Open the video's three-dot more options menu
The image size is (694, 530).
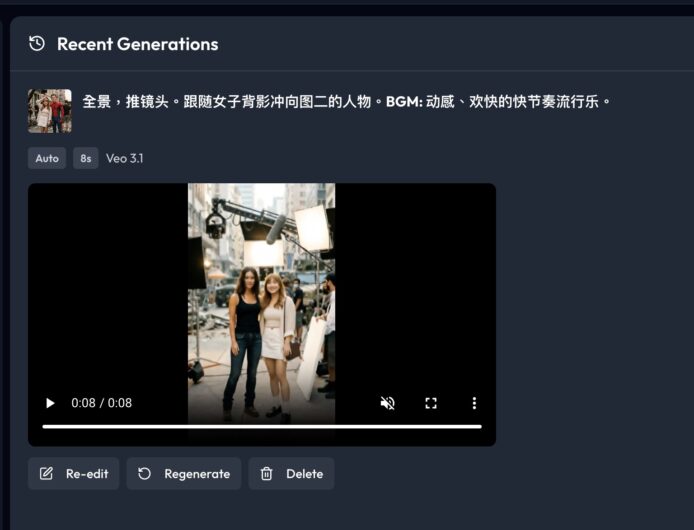pyautogui.click(x=474, y=403)
